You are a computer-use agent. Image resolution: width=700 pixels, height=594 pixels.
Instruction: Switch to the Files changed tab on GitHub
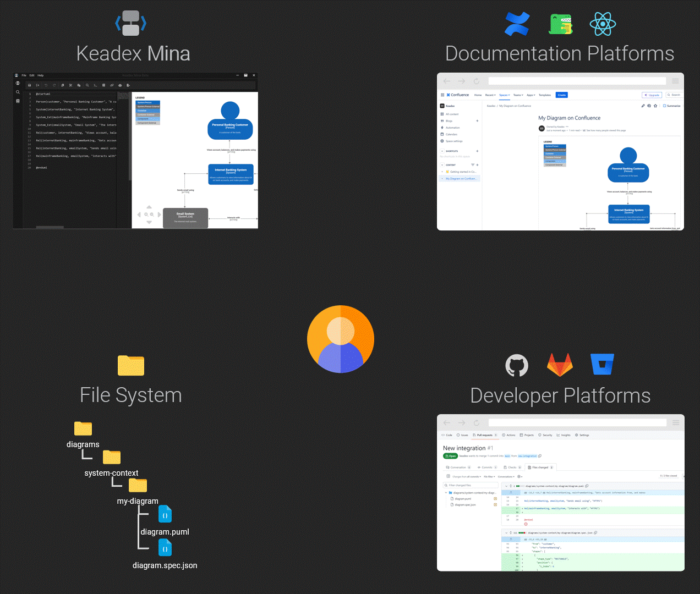pyautogui.click(x=540, y=468)
